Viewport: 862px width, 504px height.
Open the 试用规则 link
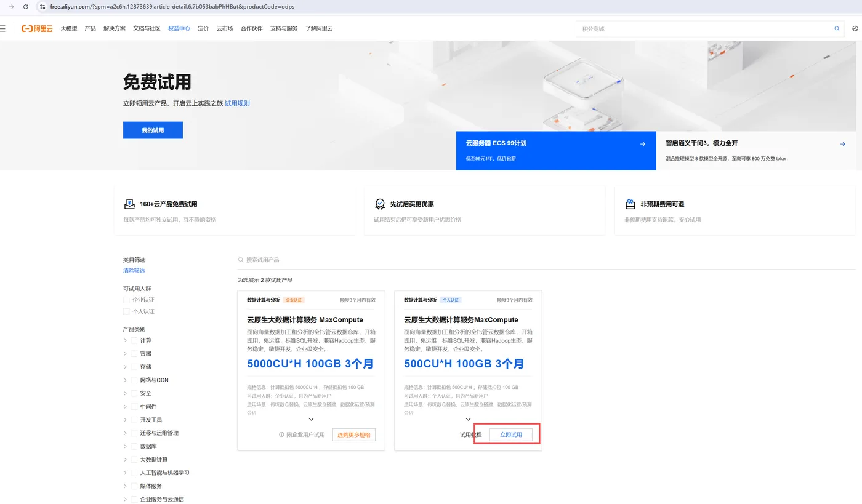[237, 103]
